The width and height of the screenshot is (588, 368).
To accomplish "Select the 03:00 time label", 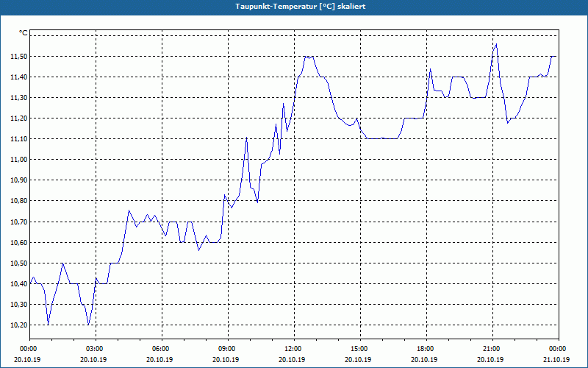I will [x=96, y=349].
